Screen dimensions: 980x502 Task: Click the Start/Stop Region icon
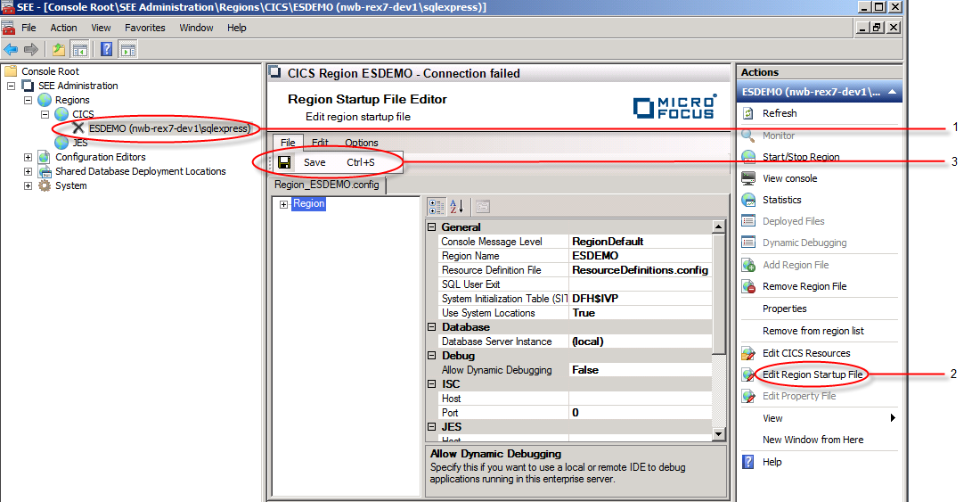pos(748,157)
